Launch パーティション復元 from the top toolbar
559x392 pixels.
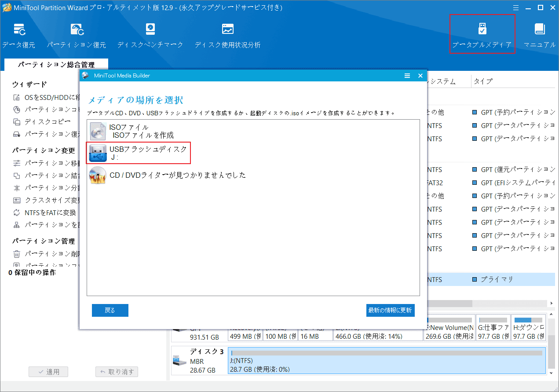point(77,36)
